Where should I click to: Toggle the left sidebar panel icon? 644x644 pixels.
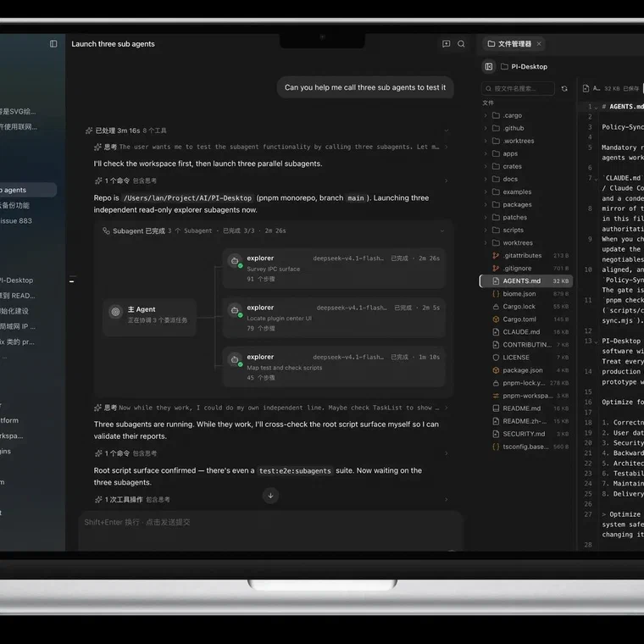point(53,43)
